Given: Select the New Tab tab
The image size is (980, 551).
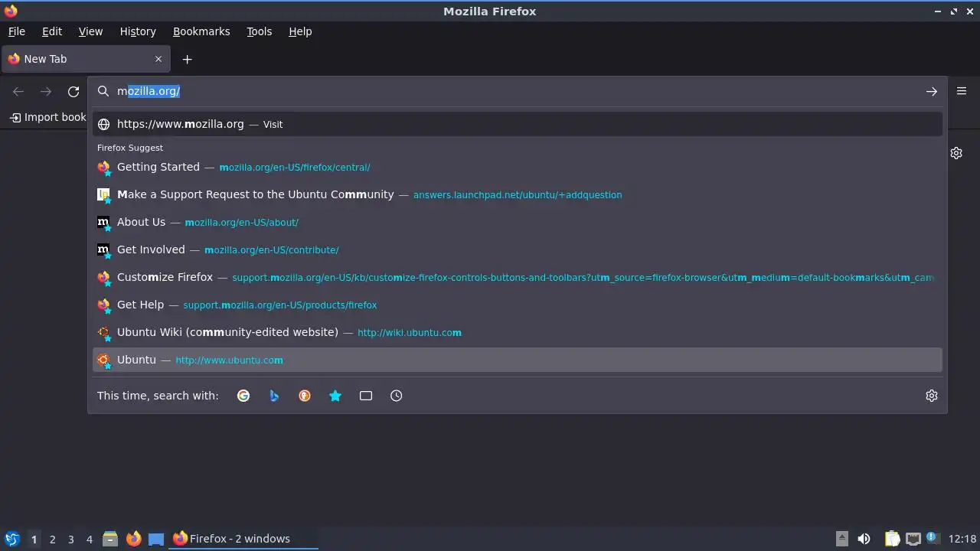Looking at the screenshot, I should [85, 59].
